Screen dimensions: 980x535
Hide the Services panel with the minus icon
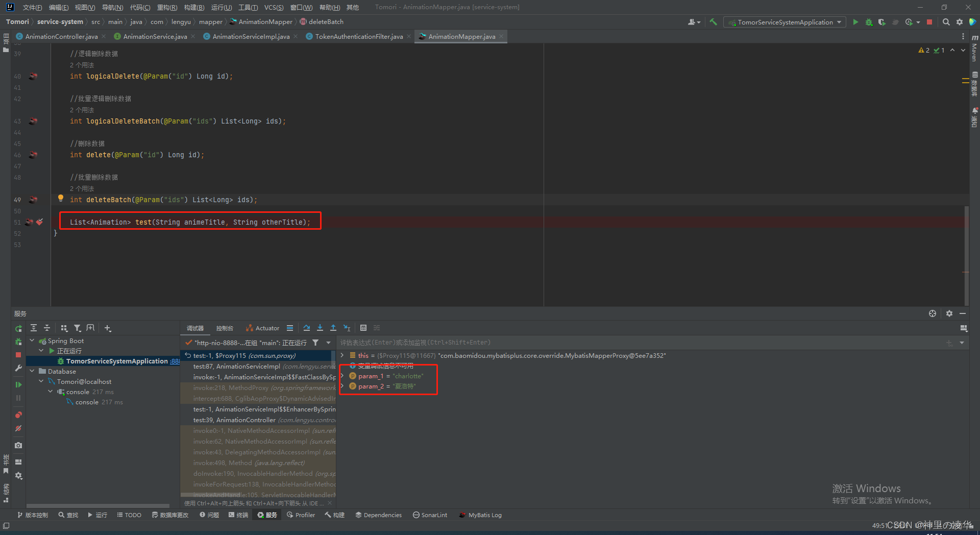[x=963, y=313]
